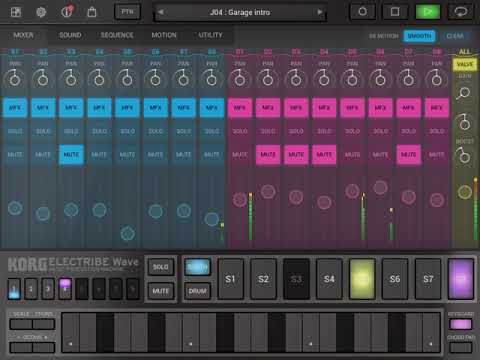
Task: Click the S4 channel pan knob
Action: tap(99, 79)
